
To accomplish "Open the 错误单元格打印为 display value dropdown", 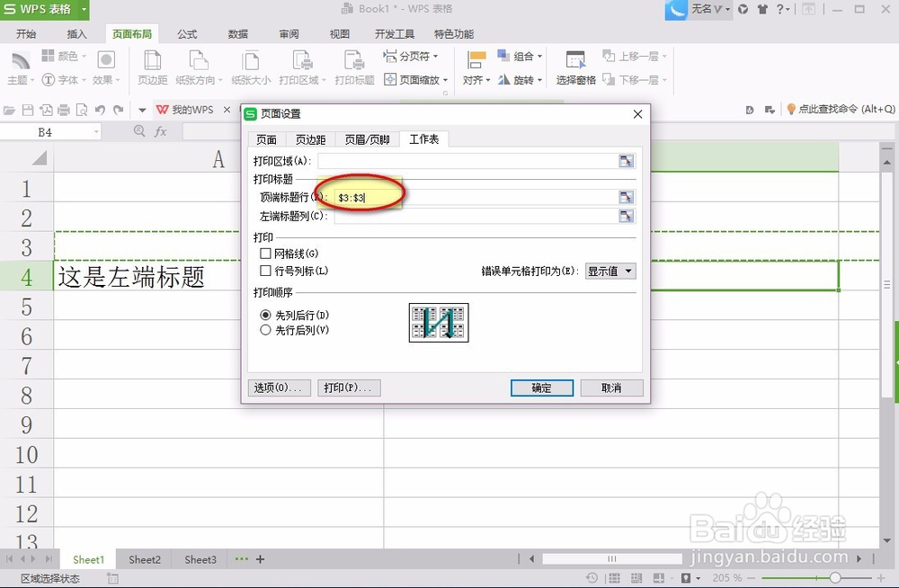I will click(610, 271).
